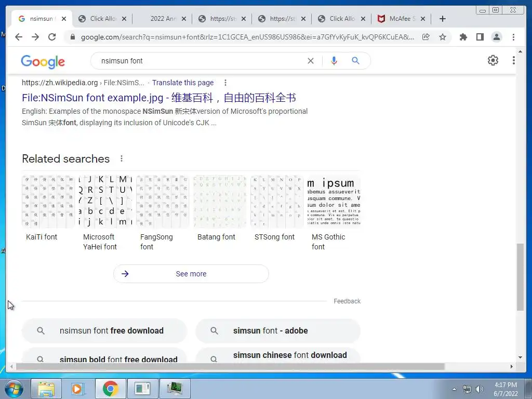
Task: Click the See more button
Action: click(x=191, y=274)
